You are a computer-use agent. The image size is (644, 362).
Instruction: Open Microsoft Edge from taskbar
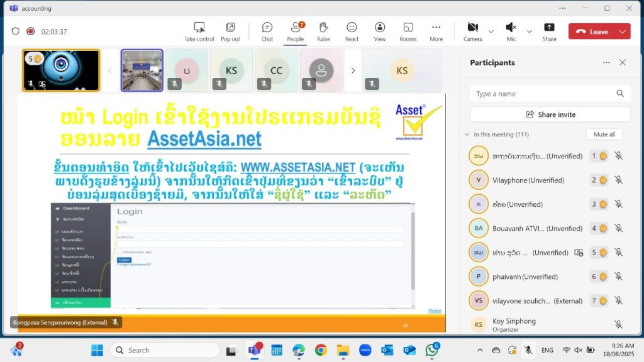click(299, 350)
